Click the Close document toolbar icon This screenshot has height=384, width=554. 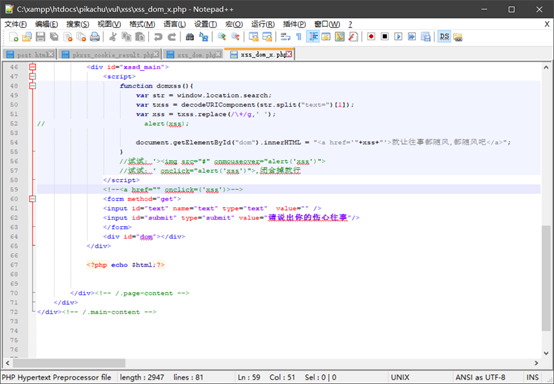click(x=67, y=37)
